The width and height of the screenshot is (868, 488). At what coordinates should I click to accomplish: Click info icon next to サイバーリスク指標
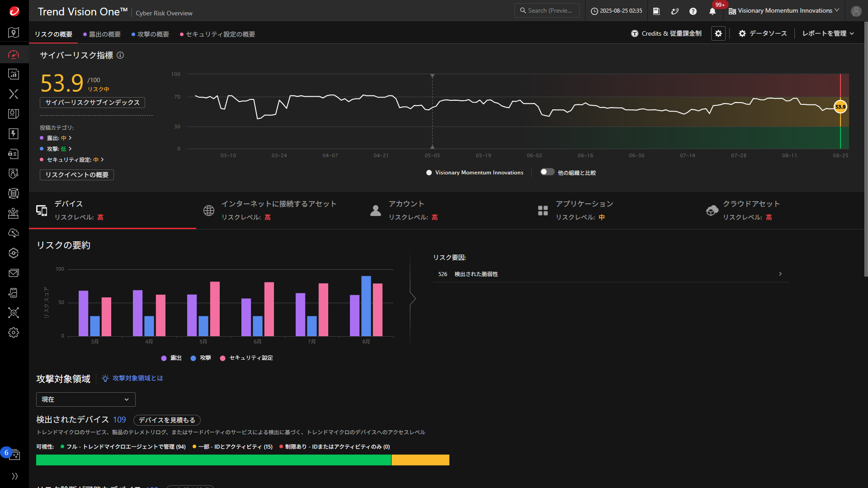click(x=120, y=55)
